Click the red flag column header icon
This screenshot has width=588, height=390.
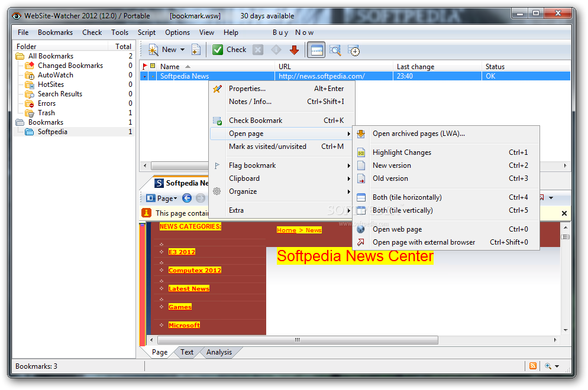coord(145,67)
